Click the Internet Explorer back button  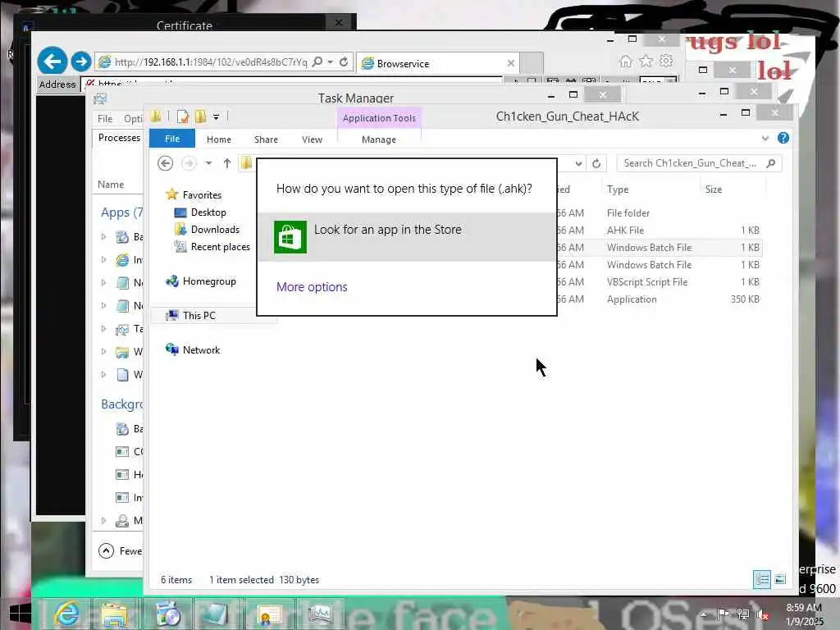point(52,62)
